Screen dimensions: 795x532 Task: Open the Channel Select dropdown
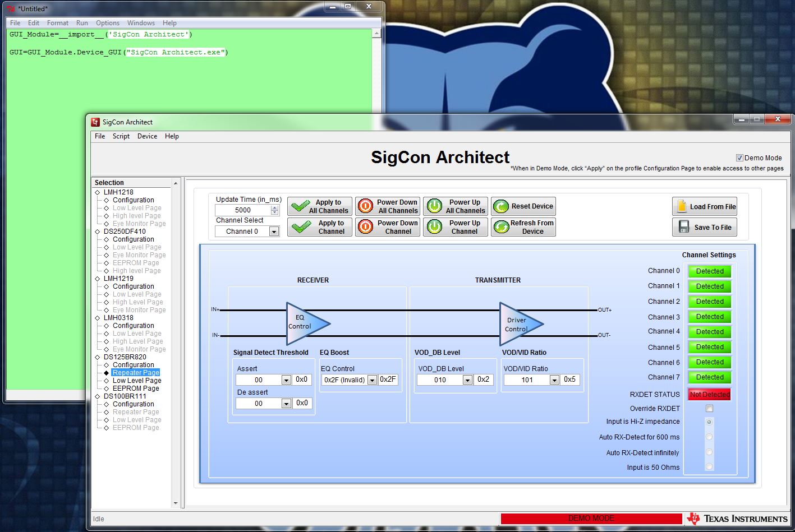tap(274, 232)
